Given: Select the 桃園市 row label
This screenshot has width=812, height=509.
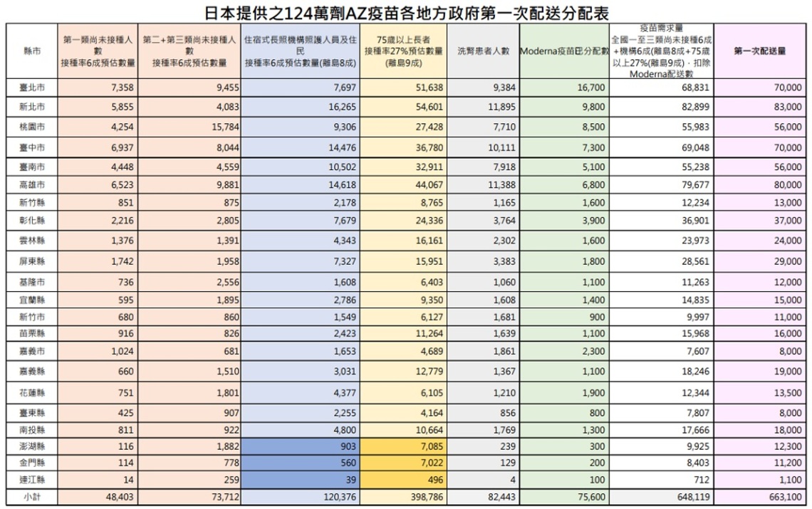Looking at the screenshot, I should coord(32,127).
